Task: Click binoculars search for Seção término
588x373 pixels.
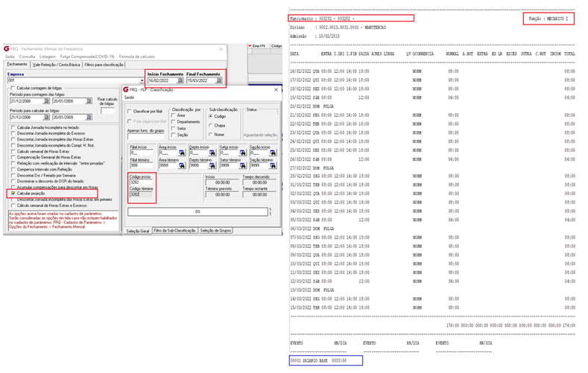Action: pos(273,165)
